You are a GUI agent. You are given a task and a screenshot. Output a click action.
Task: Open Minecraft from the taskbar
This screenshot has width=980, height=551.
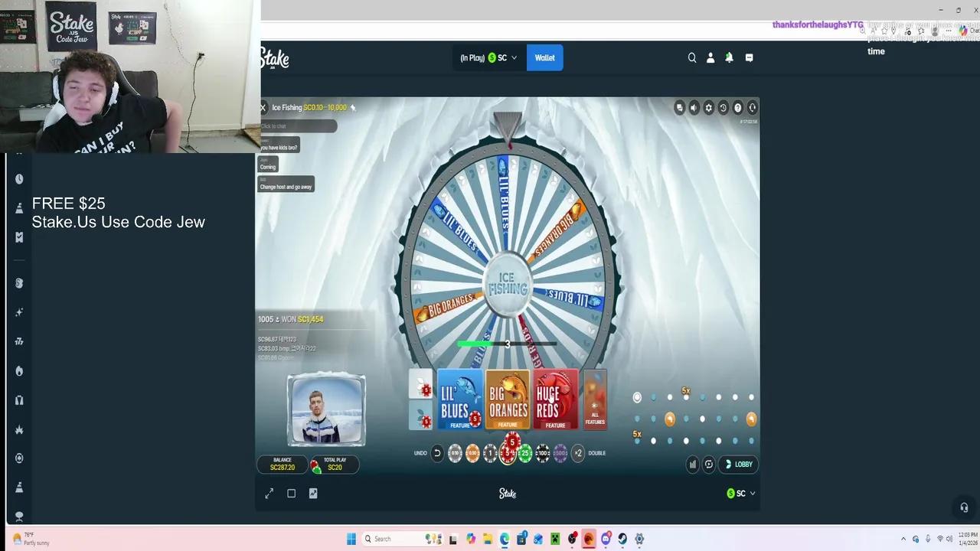pos(555,539)
